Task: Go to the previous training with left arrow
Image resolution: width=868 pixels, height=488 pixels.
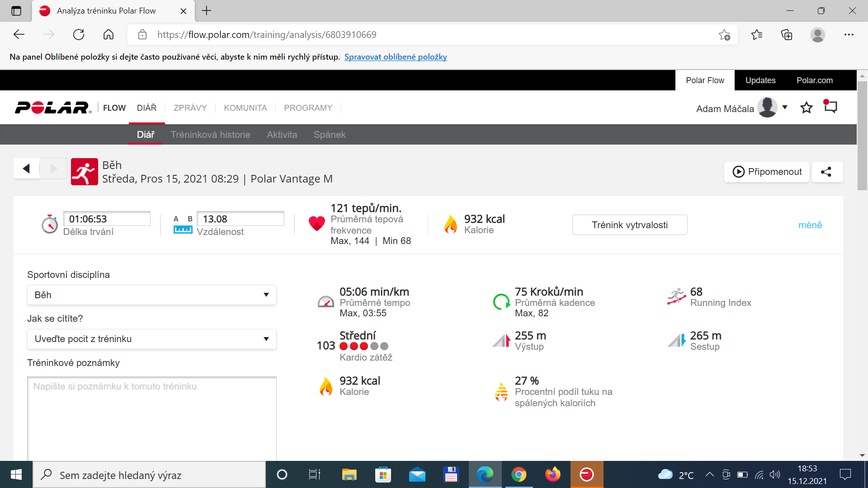Action: point(26,169)
